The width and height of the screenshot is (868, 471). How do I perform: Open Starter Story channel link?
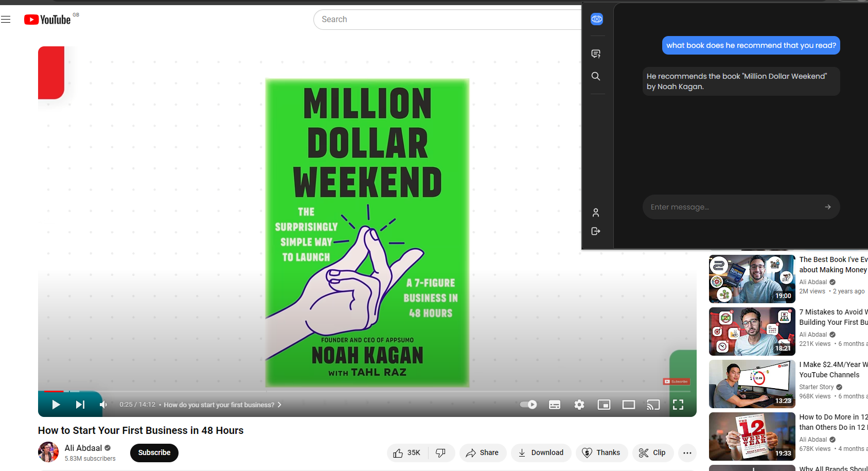pos(817,387)
